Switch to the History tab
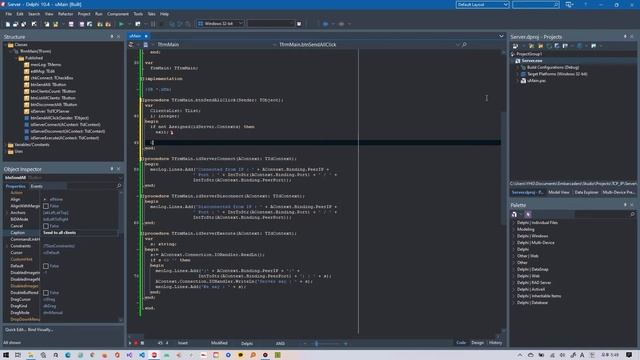This screenshot has height=360, width=640. tap(495, 343)
